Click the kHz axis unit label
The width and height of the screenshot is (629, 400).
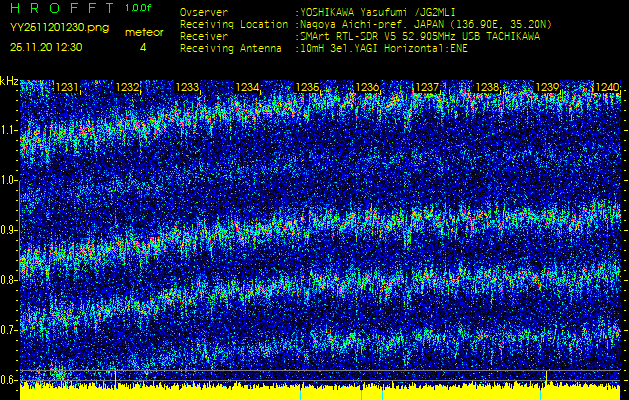pyautogui.click(x=9, y=81)
